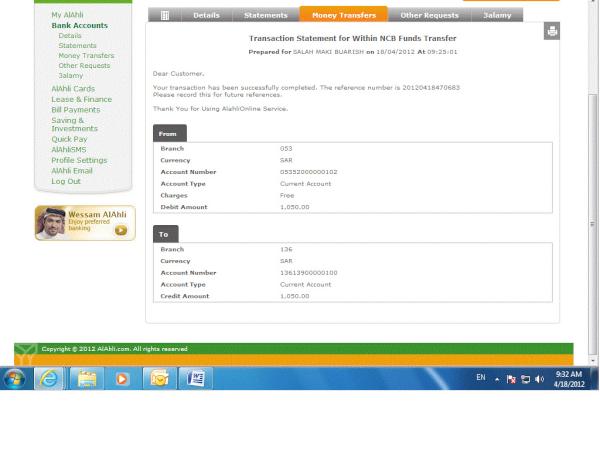Open AlAhli Cards in the sidebar

pyautogui.click(x=73, y=89)
